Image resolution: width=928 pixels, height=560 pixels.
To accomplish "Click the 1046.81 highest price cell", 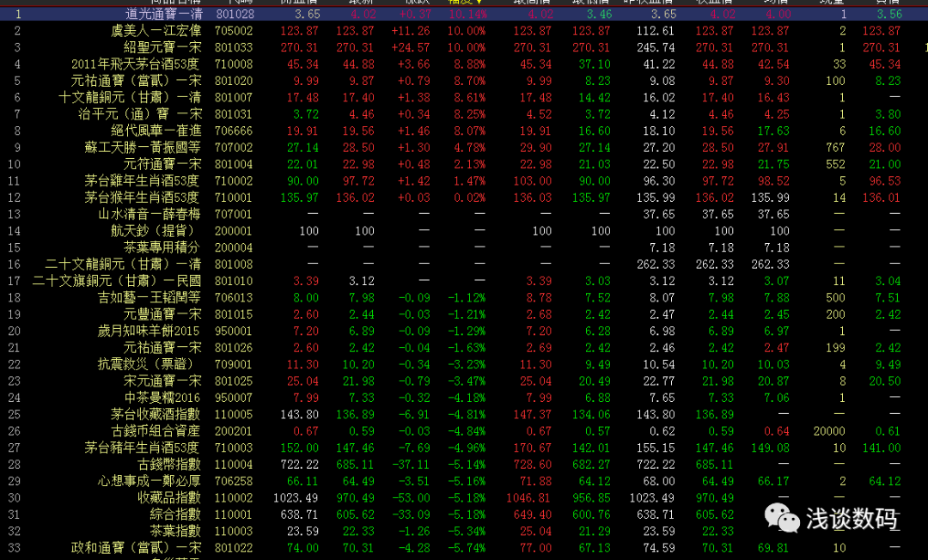I will pyautogui.click(x=528, y=498).
